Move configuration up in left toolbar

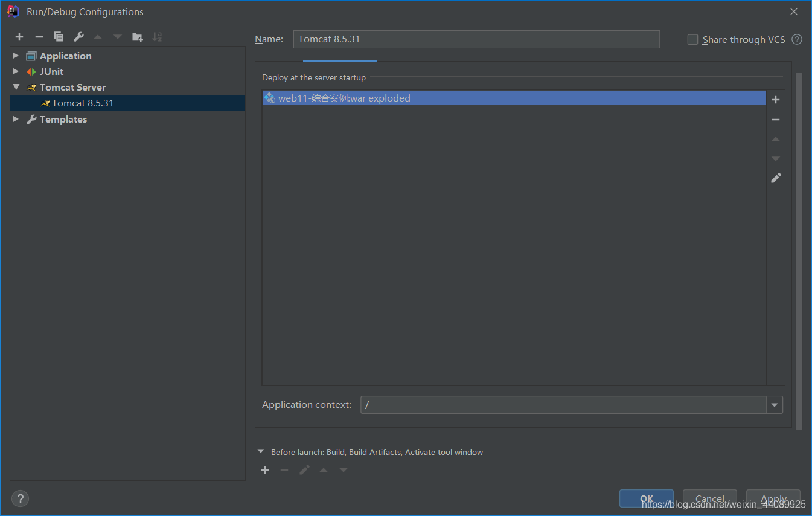pyautogui.click(x=98, y=37)
